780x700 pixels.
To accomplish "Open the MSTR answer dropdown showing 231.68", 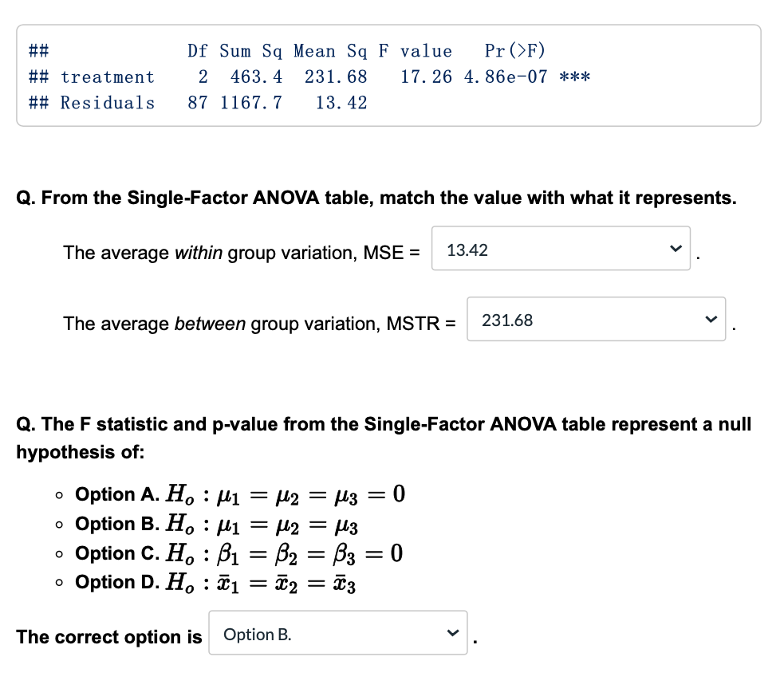I will pyautogui.click(x=596, y=319).
